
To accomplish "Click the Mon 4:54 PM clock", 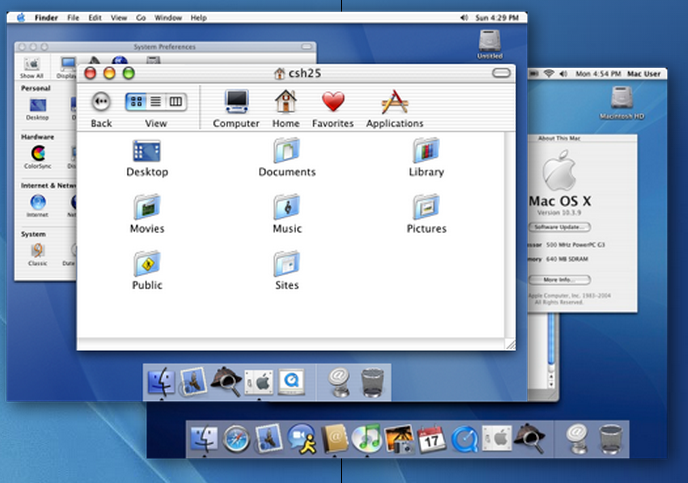I will coord(598,74).
